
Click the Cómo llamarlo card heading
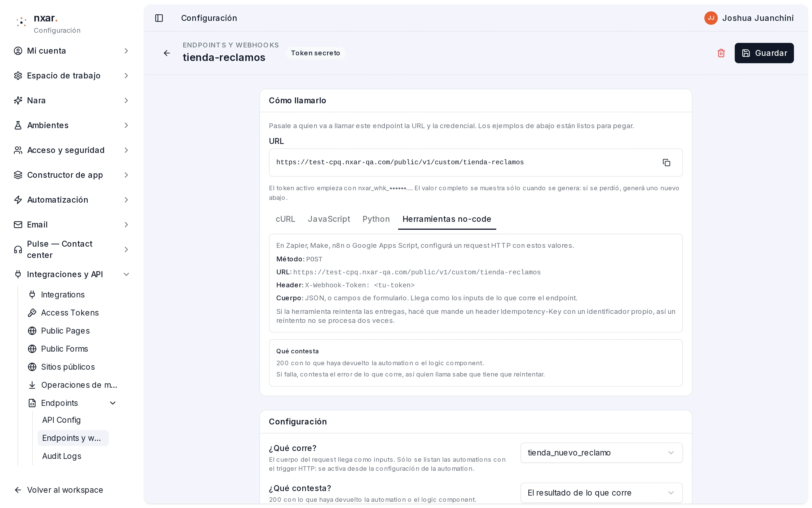click(x=297, y=100)
